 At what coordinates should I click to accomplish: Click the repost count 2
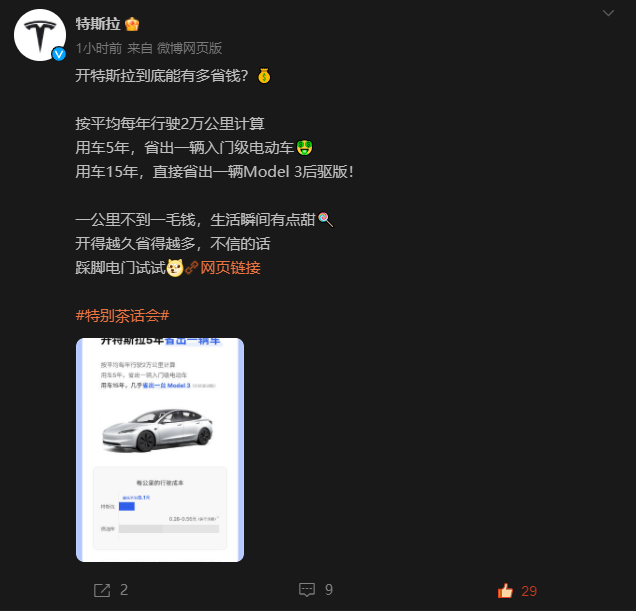[124, 590]
